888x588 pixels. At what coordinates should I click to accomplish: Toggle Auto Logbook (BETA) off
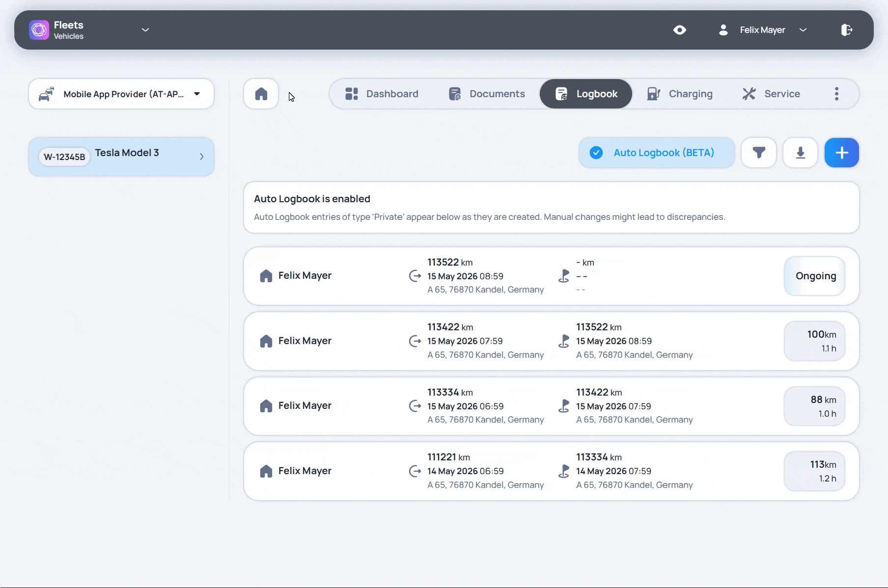coord(657,153)
